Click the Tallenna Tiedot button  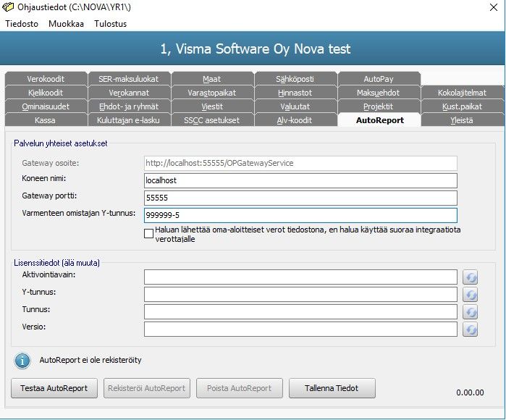coord(333,388)
